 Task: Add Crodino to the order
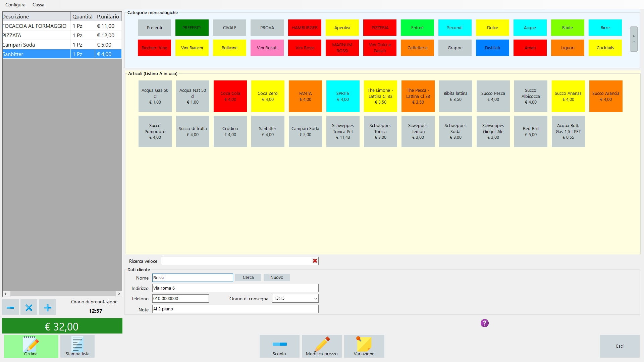[x=230, y=131]
